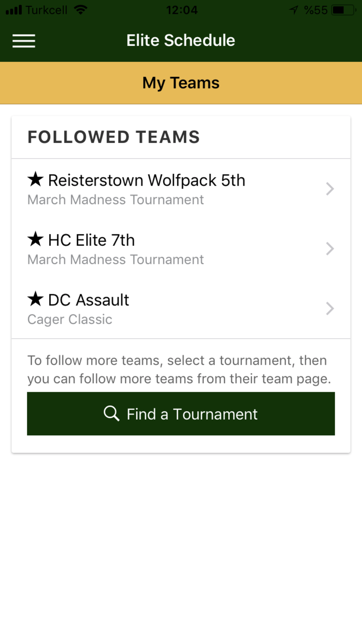
Task: Tap chevron next to DC Assault
Action: coord(329,309)
